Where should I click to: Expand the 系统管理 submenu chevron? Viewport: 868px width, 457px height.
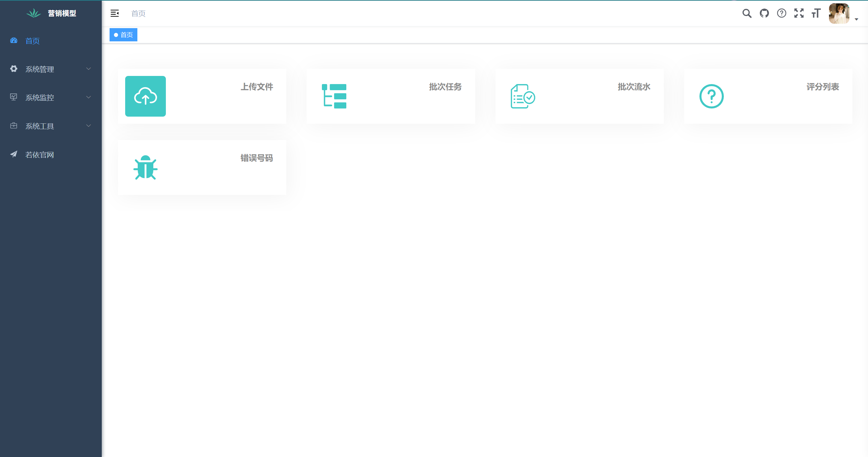tap(89, 69)
